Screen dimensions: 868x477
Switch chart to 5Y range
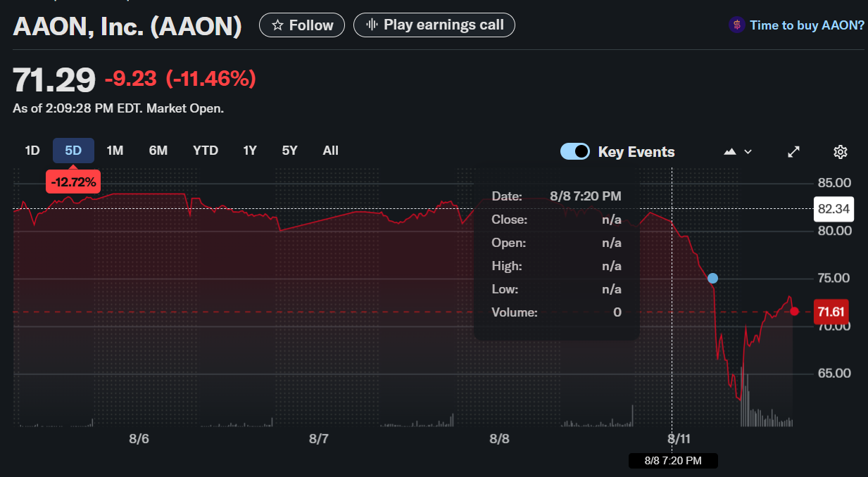tap(289, 151)
